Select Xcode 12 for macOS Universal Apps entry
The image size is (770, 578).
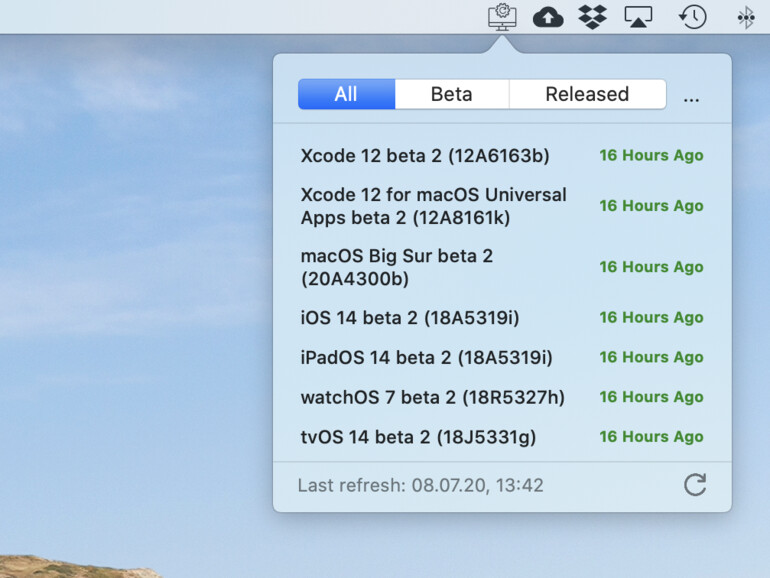[433, 206]
